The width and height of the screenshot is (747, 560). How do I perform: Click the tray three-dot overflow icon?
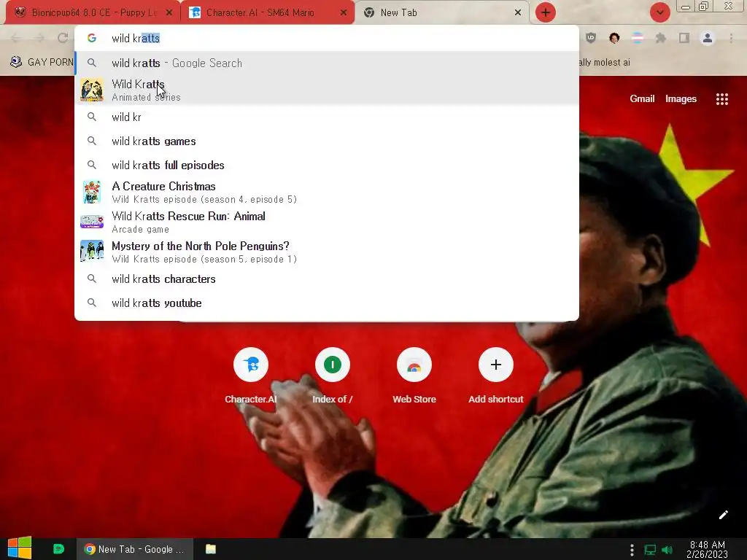[x=632, y=550]
